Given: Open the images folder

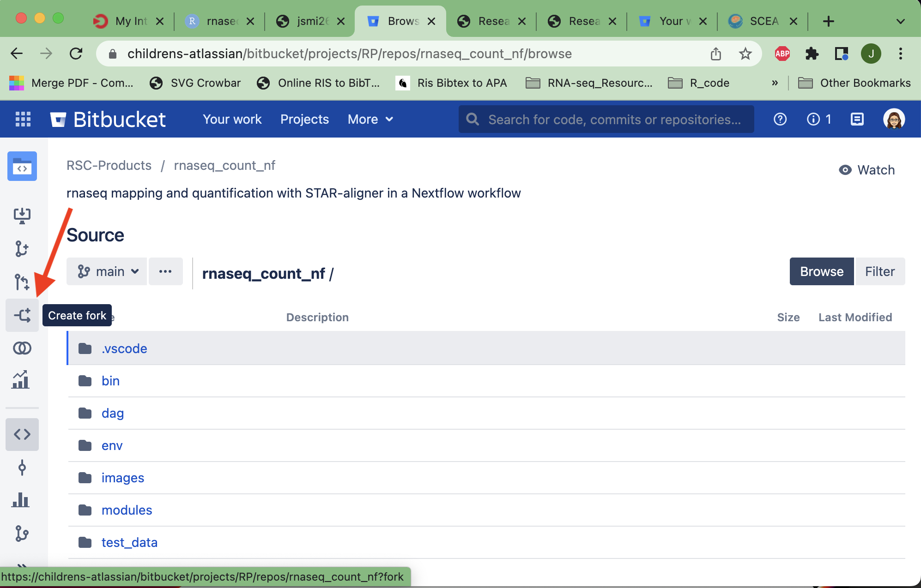Looking at the screenshot, I should (x=123, y=478).
